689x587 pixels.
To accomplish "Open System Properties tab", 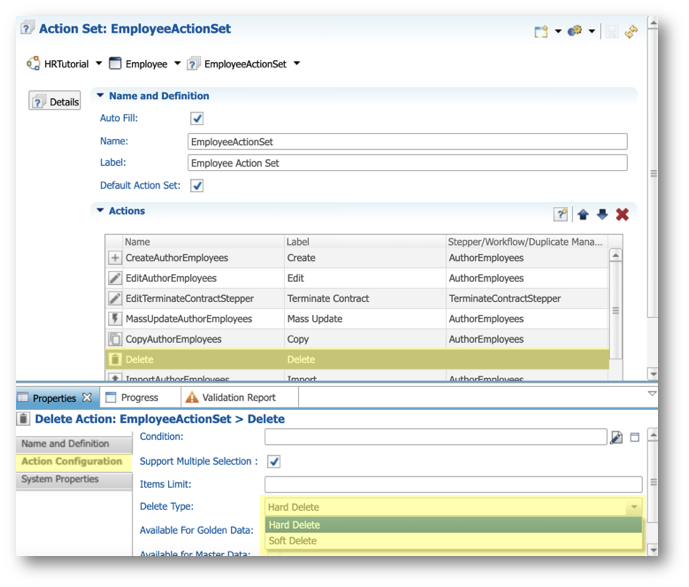I will [74, 479].
